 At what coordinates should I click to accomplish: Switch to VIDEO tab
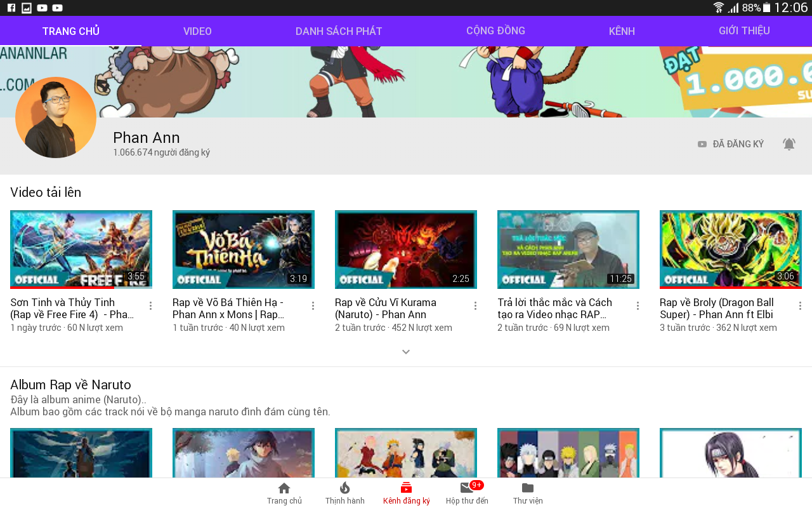(197, 31)
